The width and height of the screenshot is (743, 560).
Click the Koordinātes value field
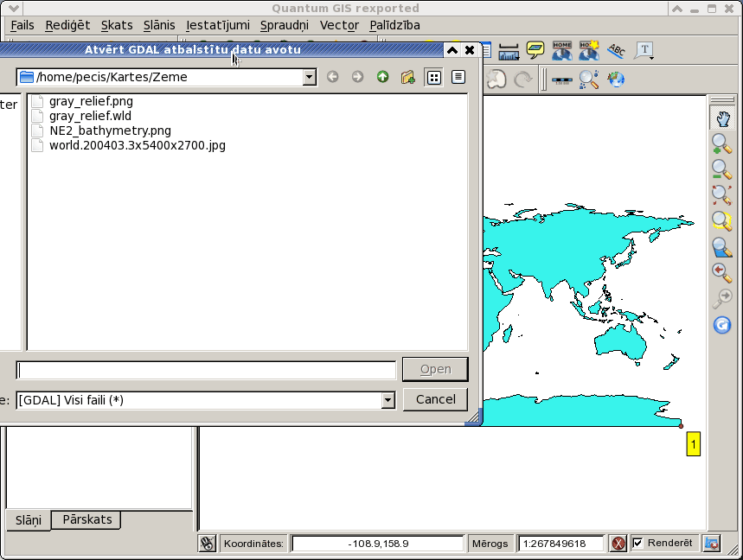click(378, 544)
